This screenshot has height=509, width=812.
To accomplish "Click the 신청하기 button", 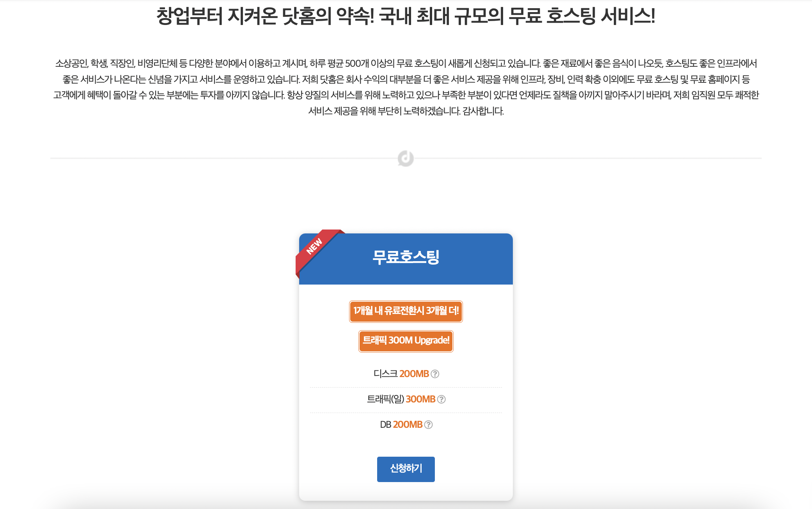I will (406, 469).
